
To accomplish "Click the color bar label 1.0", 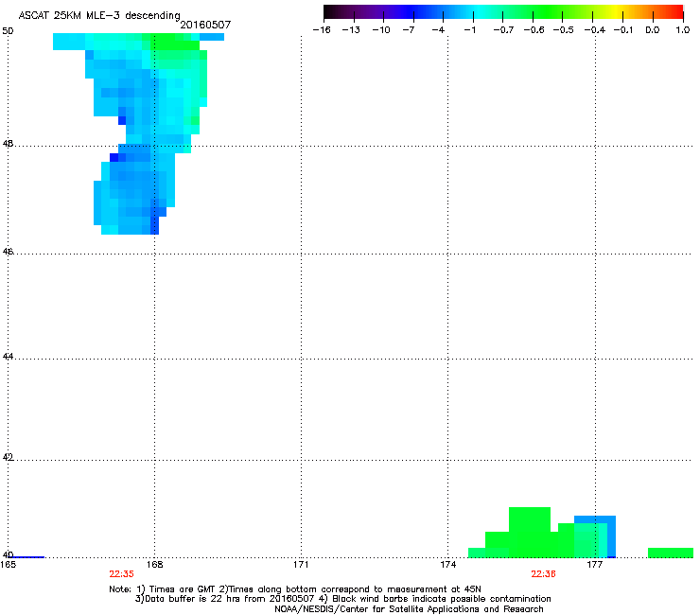I will [683, 30].
